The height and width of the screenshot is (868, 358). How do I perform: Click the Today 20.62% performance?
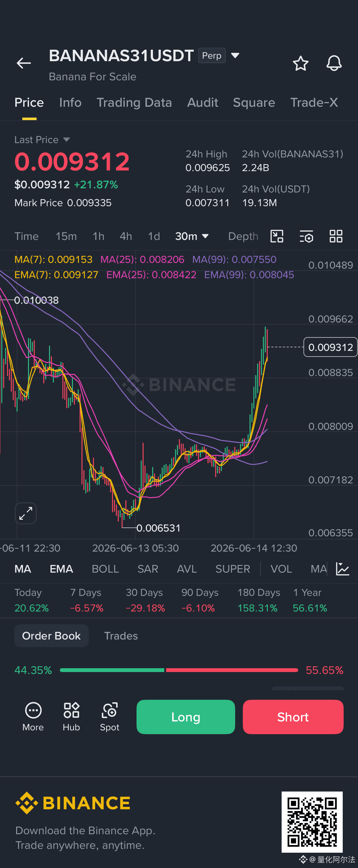(32, 600)
